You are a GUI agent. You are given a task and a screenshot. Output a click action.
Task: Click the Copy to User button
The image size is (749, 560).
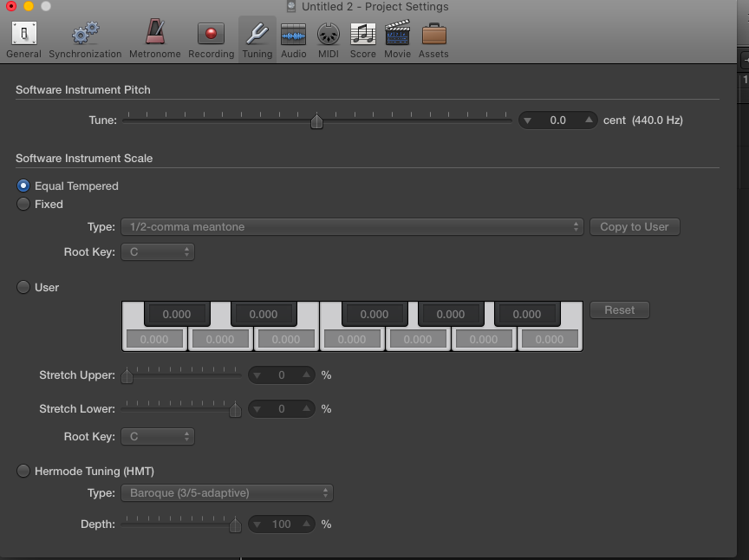[635, 227]
